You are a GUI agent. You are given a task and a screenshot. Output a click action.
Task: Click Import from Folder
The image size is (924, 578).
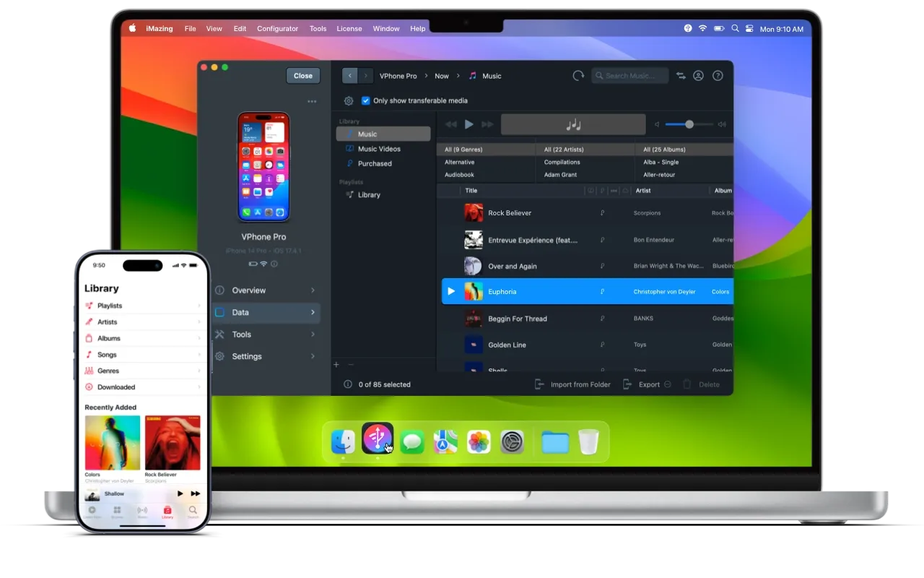pyautogui.click(x=572, y=384)
